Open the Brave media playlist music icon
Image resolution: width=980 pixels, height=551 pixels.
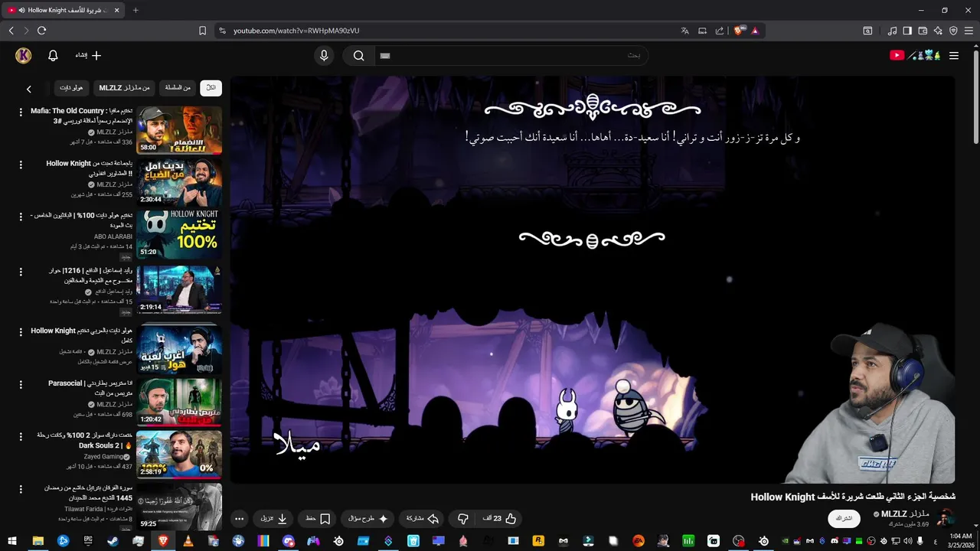click(x=892, y=31)
